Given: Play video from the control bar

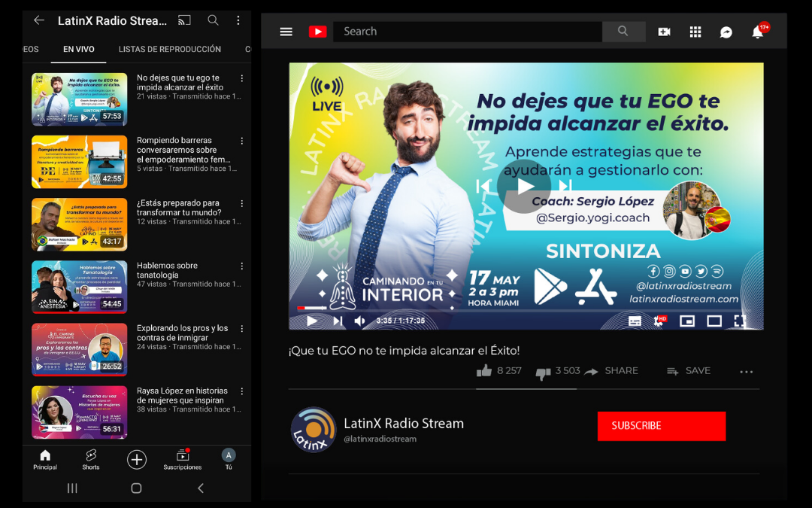Looking at the screenshot, I should (x=312, y=321).
